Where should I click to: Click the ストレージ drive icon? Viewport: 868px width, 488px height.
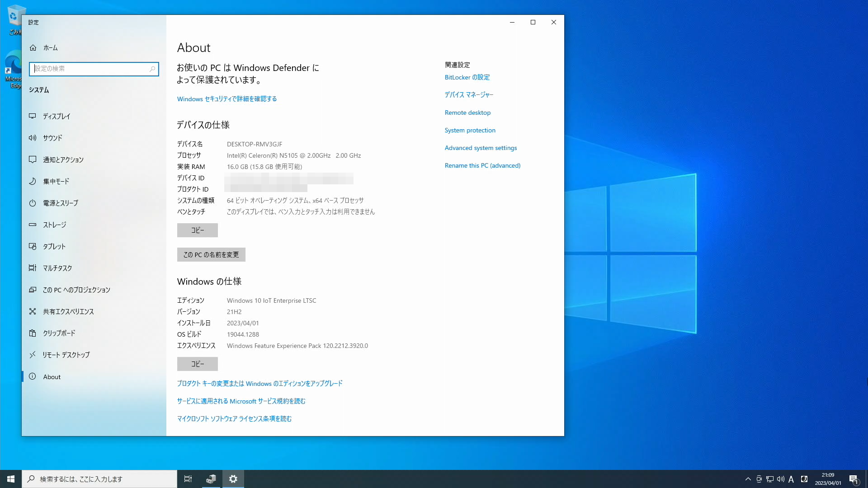[x=33, y=225]
